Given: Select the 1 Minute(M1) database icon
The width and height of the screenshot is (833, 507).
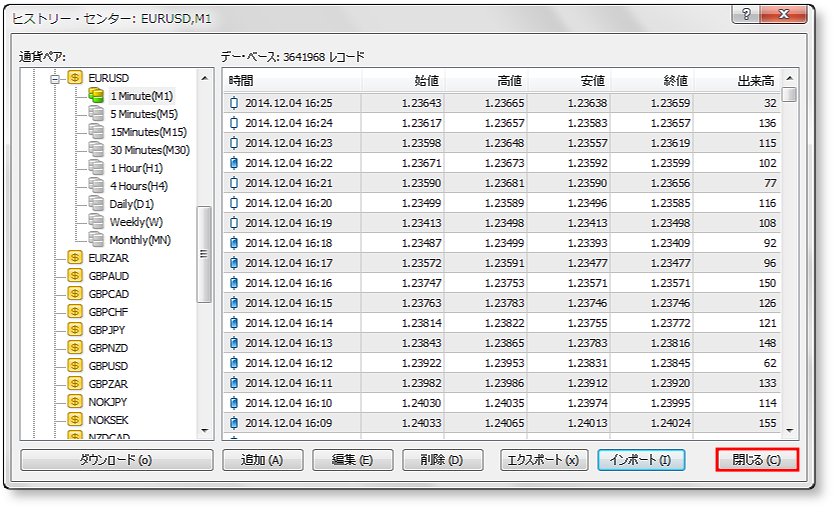Looking at the screenshot, I should pos(96,96).
